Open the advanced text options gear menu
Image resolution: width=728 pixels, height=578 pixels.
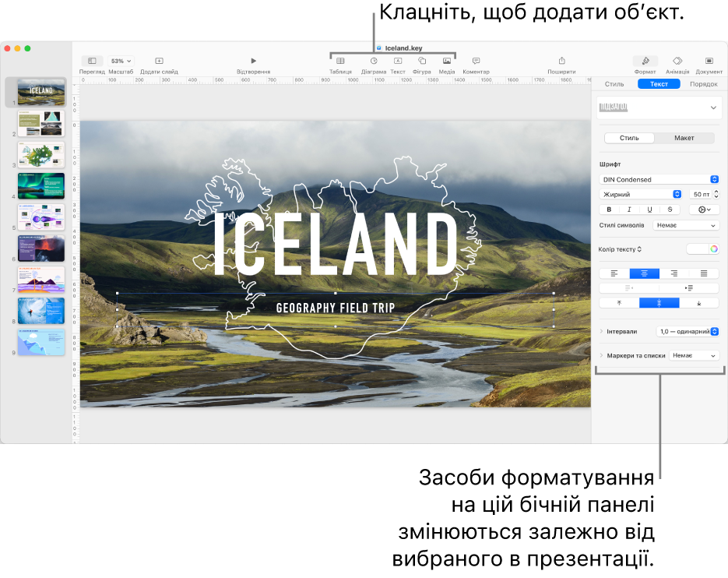705,210
